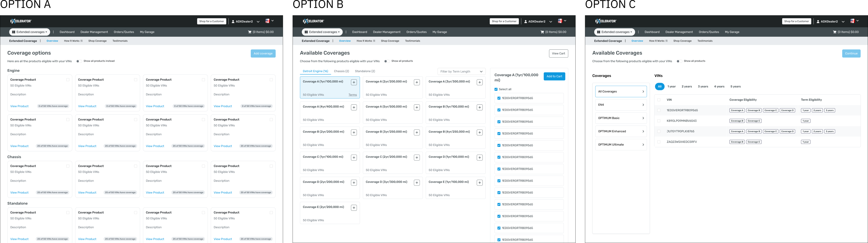Select the 'Detroit Engine (16)' tab
Image resolution: width=868 pixels, height=243 pixels.
tap(315, 71)
